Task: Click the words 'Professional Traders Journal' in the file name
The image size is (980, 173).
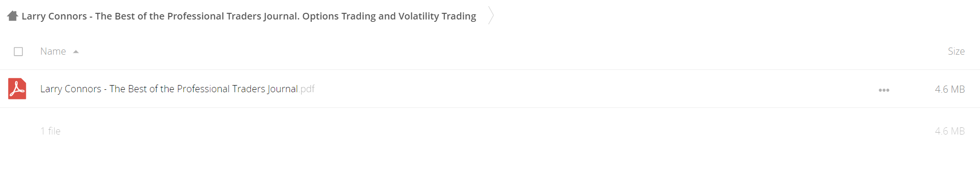Action: 238,89
